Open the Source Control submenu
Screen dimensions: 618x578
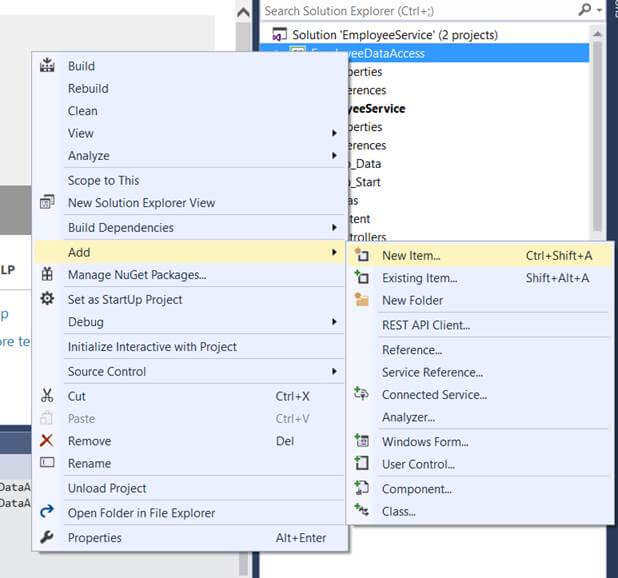tap(334, 372)
